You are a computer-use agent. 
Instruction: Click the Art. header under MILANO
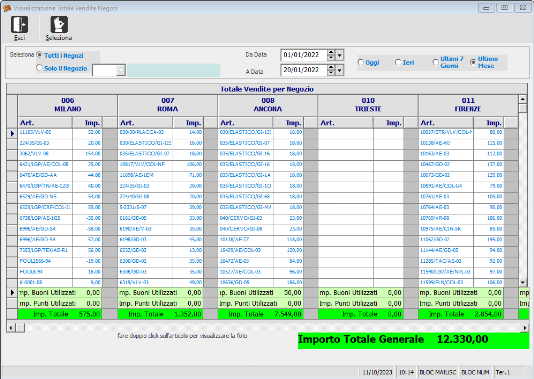click(x=45, y=123)
